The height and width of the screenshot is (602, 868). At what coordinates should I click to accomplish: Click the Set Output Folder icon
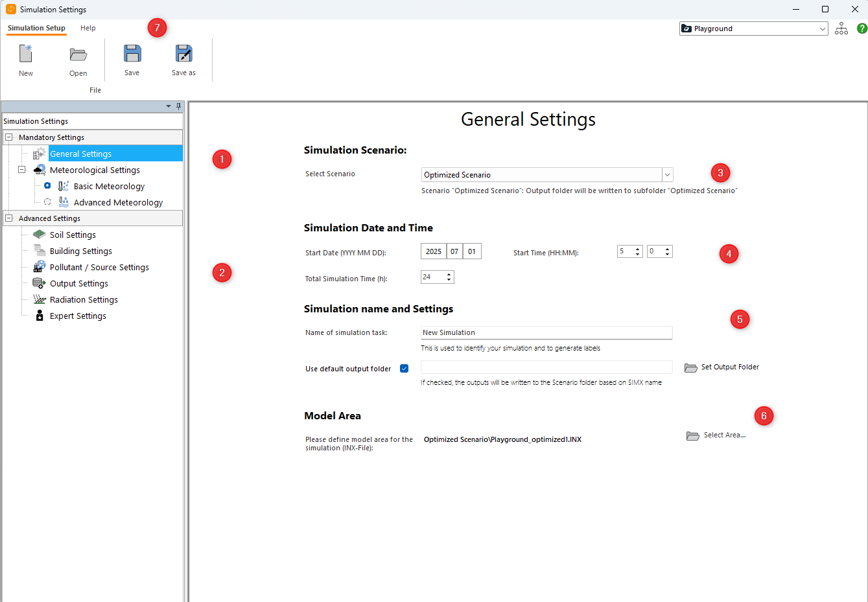(x=691, y=367)
